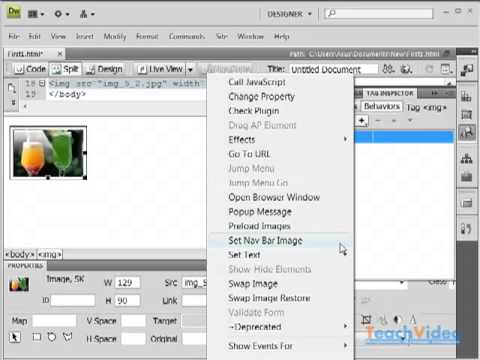The image size is (480, 360).
Task: Switch to Split view
Action: [65, 69]
